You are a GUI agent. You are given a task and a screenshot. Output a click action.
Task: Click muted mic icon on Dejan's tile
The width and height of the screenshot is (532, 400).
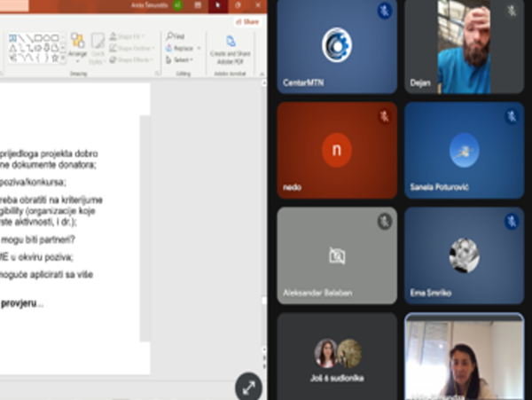pos(511,12)
